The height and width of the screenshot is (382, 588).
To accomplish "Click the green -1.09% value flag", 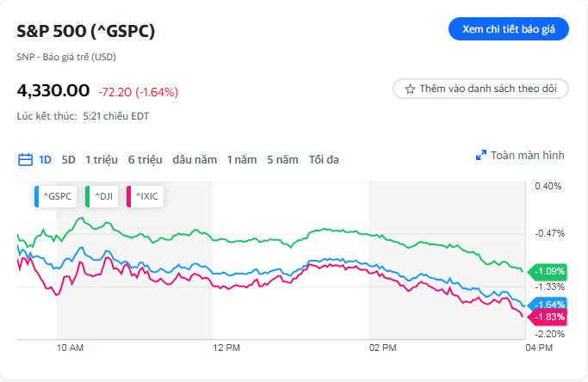I will tap(548, 271).
